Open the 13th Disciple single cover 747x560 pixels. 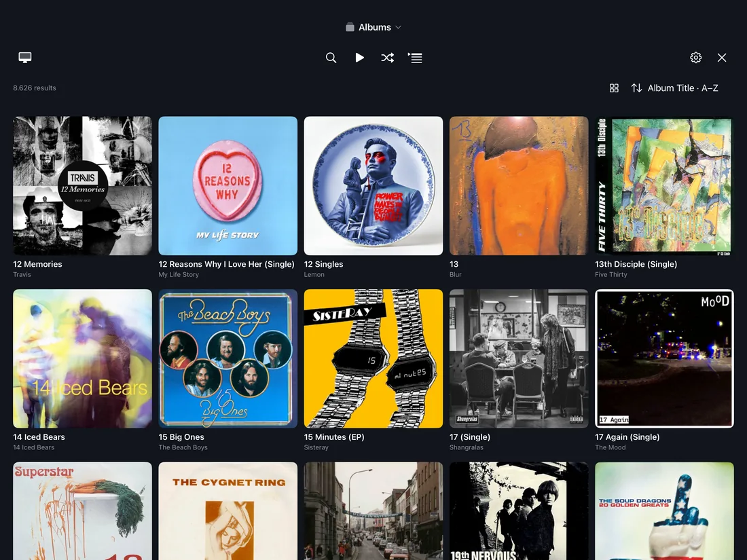[664, 186]
